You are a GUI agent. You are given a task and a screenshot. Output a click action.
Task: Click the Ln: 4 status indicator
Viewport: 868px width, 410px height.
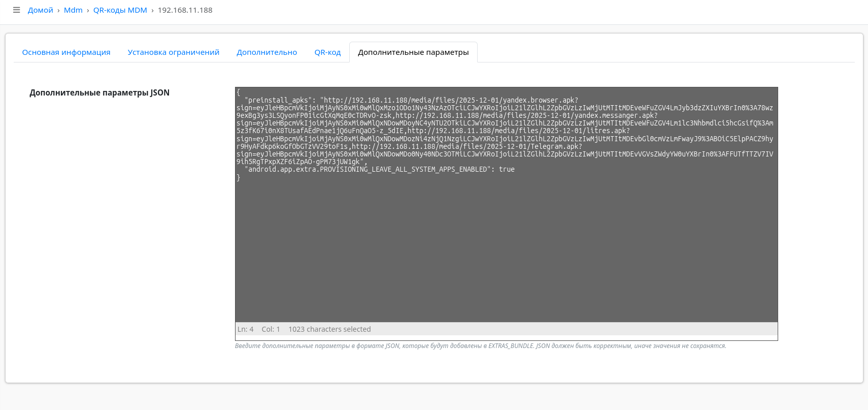[x=245, y=329]
